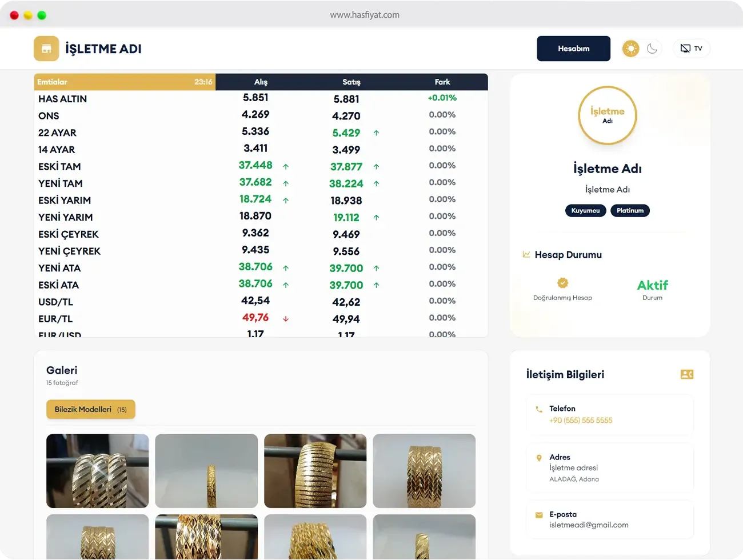Viewport: 743px width, 560px height.
Task: Click the YENİ YARIM Satış up arrow
Action: click(x=376, y=218)
